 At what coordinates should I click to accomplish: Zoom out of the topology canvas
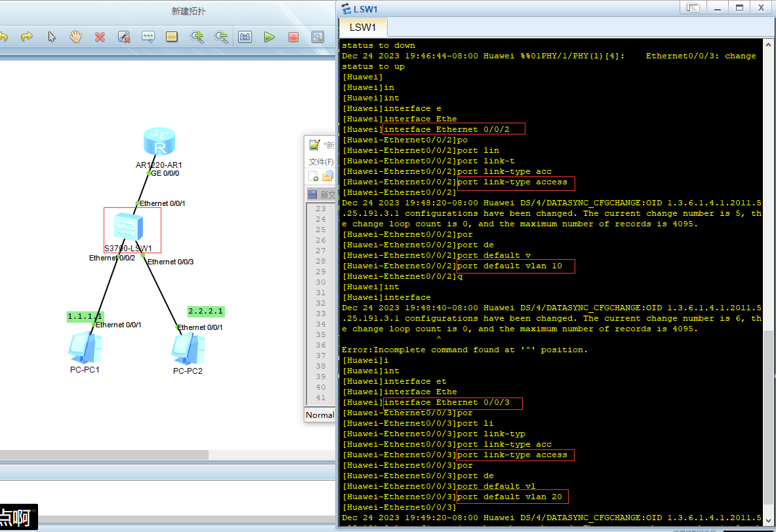point(220,37)
